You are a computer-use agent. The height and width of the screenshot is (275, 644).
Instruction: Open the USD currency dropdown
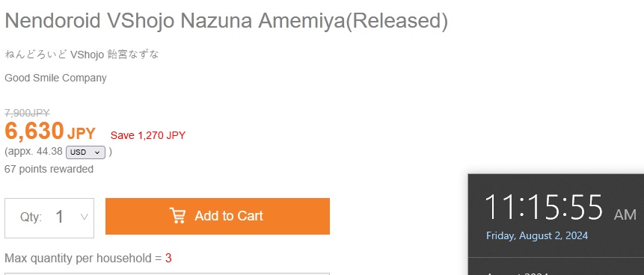(85, 152)
